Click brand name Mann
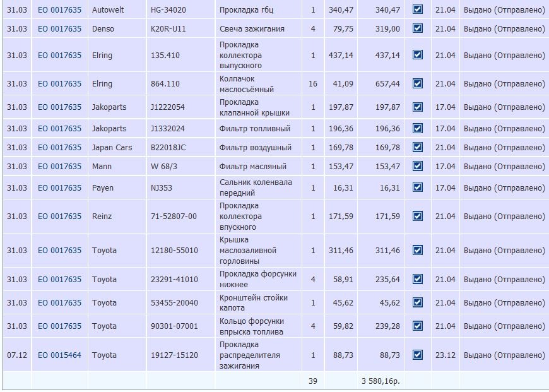The width and height of the screenshot is (549, 392). [x=102, y=167]
